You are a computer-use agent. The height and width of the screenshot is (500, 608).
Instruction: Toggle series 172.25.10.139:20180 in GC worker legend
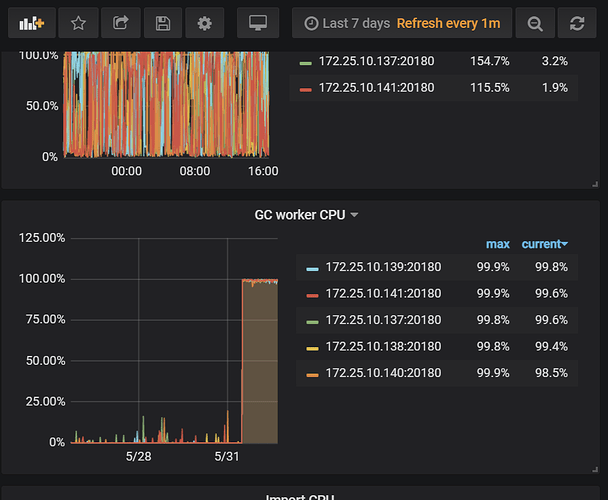coord(382,268)
